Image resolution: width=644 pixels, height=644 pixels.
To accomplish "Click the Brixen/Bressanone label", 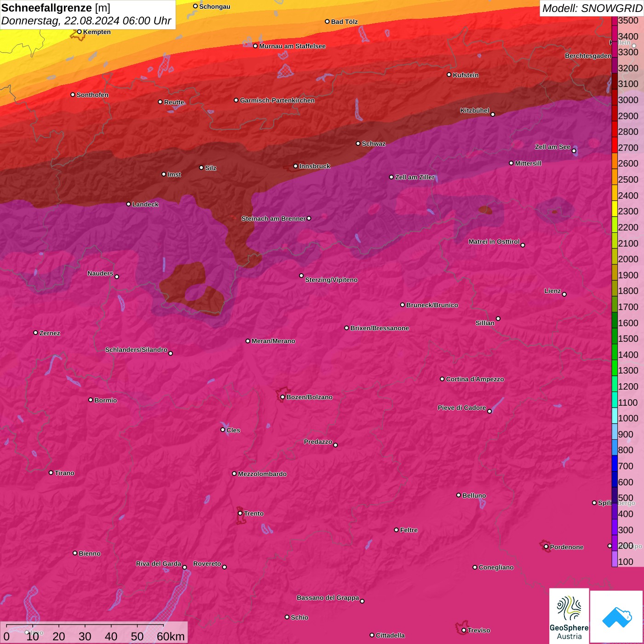I will coord(379,328).
